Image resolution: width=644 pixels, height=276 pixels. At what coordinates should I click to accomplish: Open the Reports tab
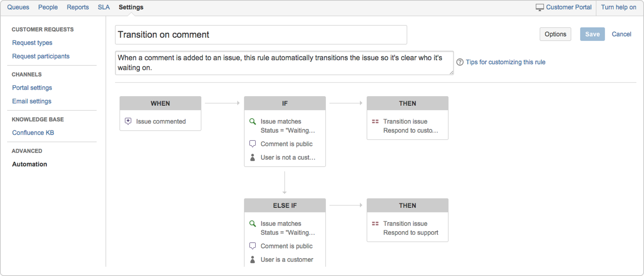pyautogui.click(x=78, y=7)
